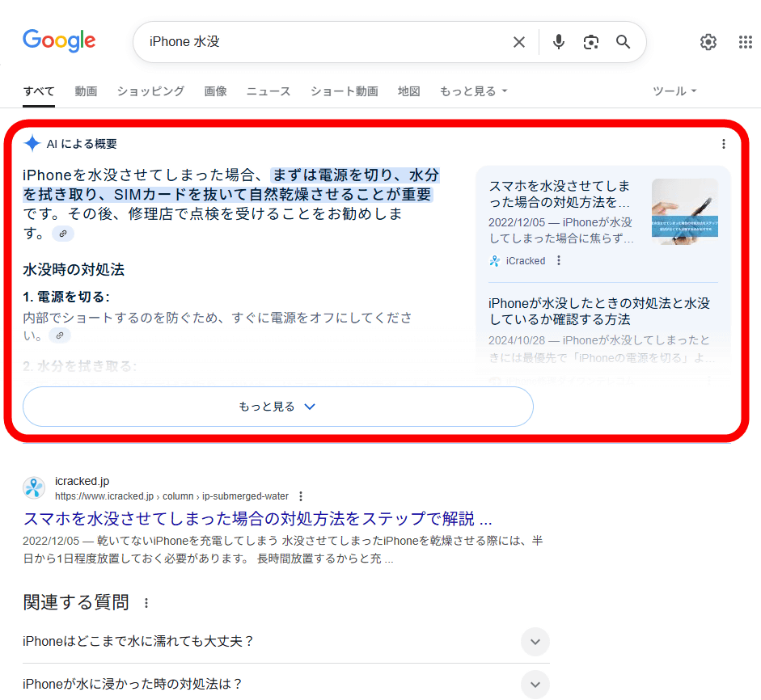The height and width of the screenshot is (700, 761).
Task: Switch to the ショート動画 tab
Action: [x=344, y=91]
